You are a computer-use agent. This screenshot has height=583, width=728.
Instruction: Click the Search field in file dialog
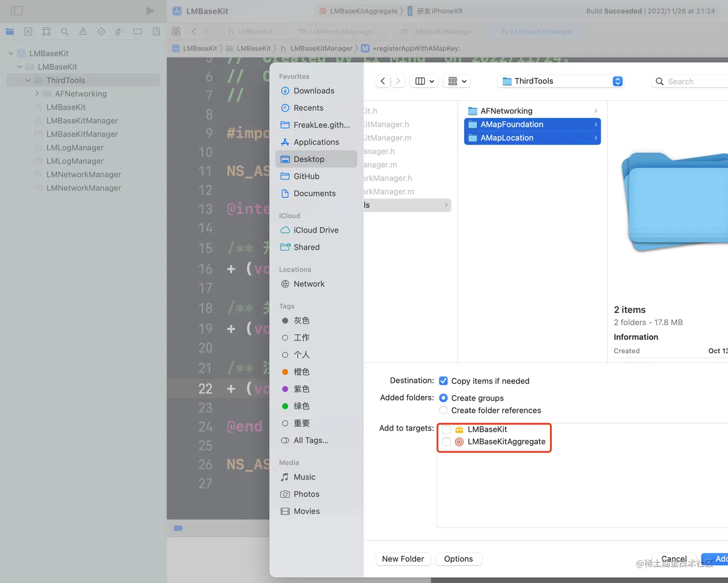click(691, 81)
